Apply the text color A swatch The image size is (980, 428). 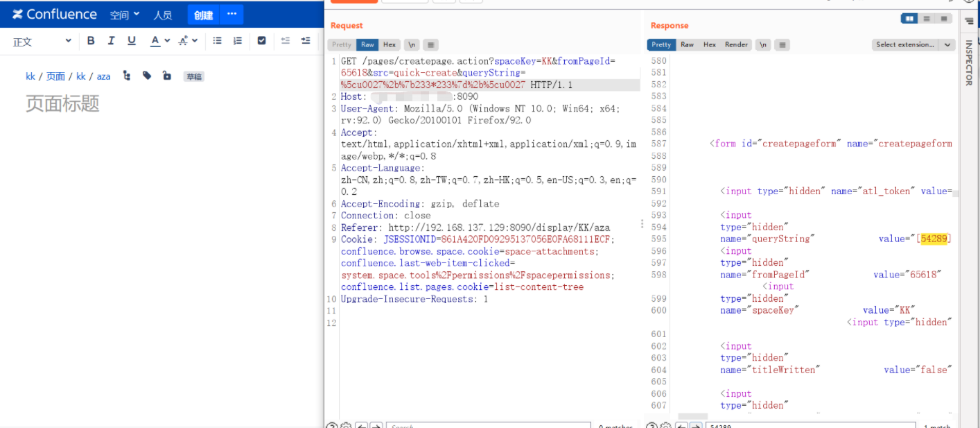pyautogui.click(x=155, y=41)
